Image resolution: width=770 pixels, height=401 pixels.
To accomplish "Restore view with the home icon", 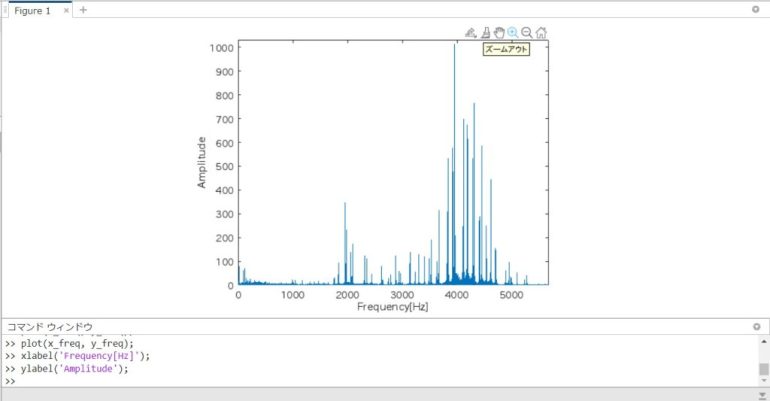I will (x=541, y=32).
